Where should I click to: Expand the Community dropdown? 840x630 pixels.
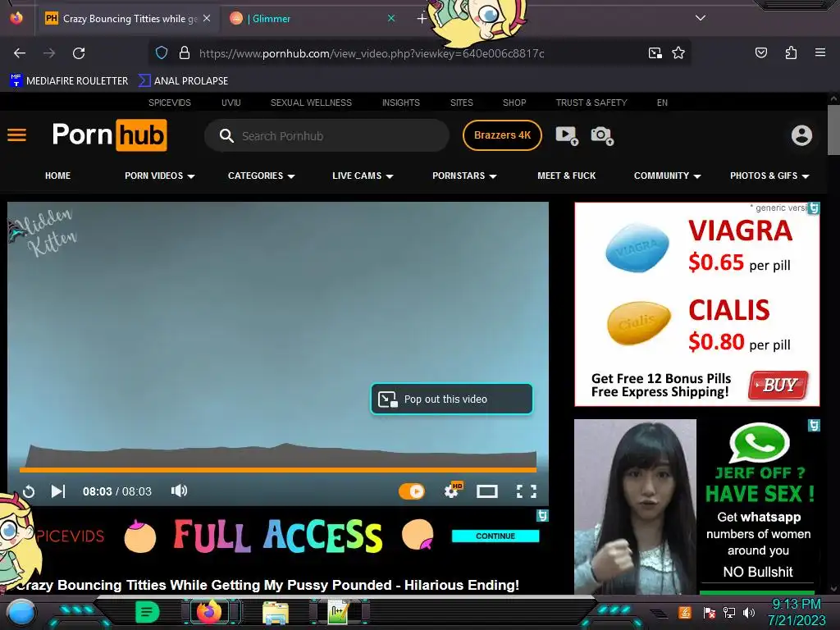click(x=667, y=176)
